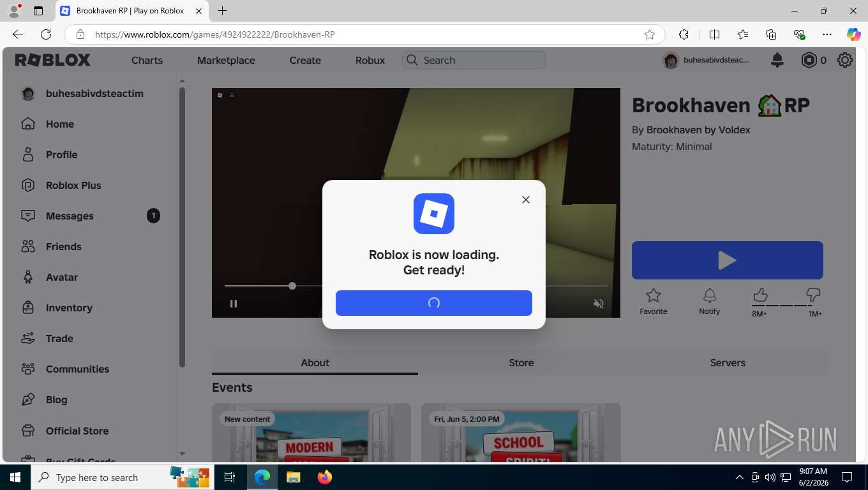
Task: Open the Modern event thumbnail
Action: (x=311, y=433)
